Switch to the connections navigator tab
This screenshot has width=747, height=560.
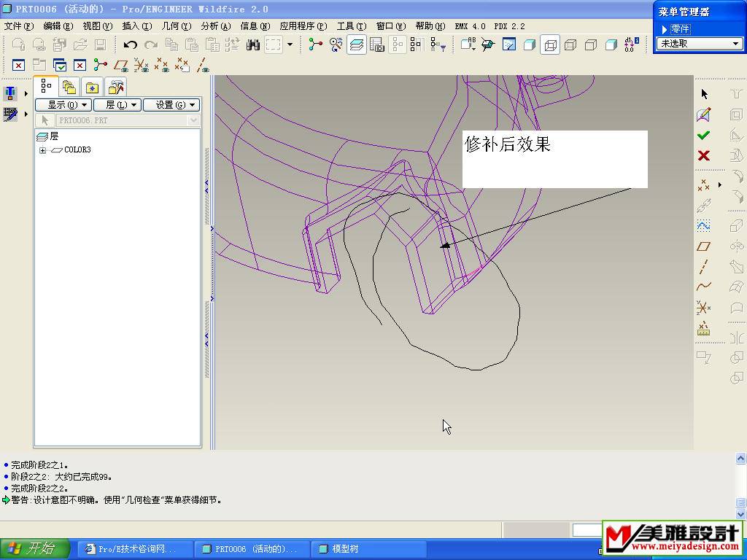tap(115, 87)
